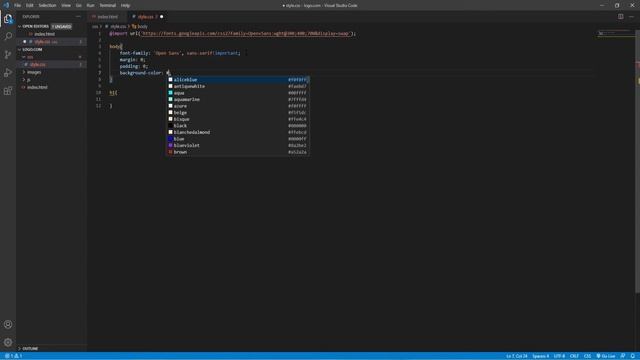The image size is (640, 360).
Task: Open the Extensions view icon
Action: [x=8, y=91]
